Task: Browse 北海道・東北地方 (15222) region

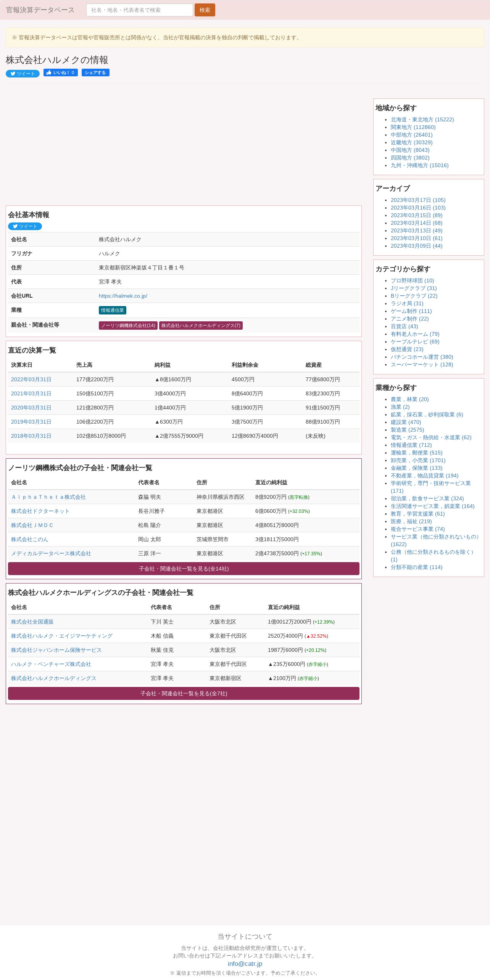Action: tap(422, 119)
